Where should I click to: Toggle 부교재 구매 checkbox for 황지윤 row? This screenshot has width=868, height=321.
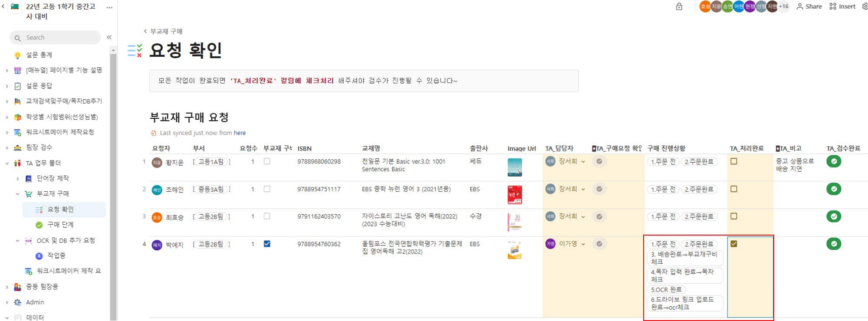267,161
